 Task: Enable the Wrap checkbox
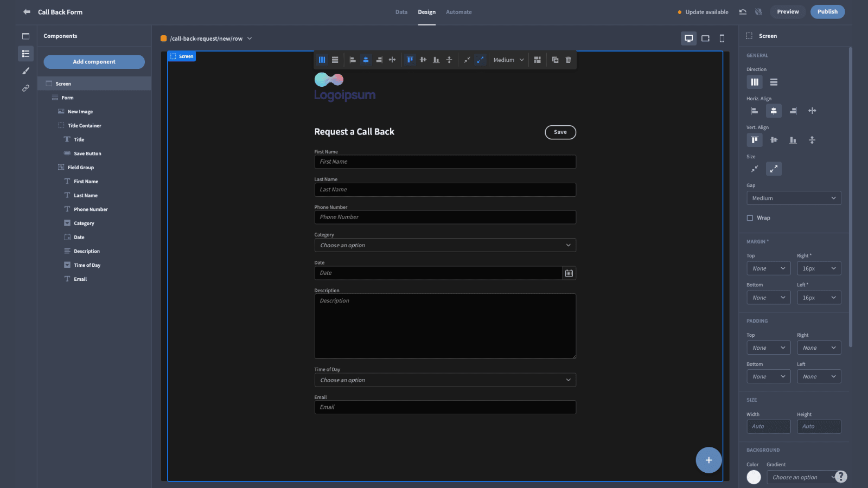tap(750, 218)
